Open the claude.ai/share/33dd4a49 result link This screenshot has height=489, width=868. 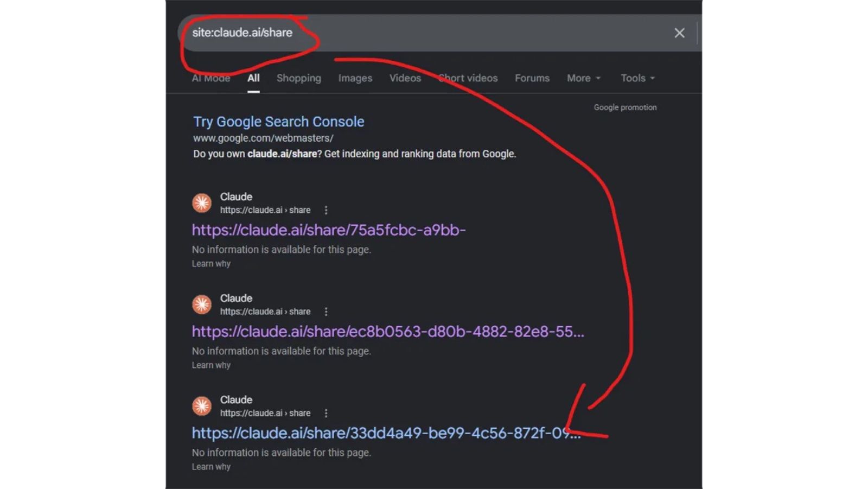point(386,433)
